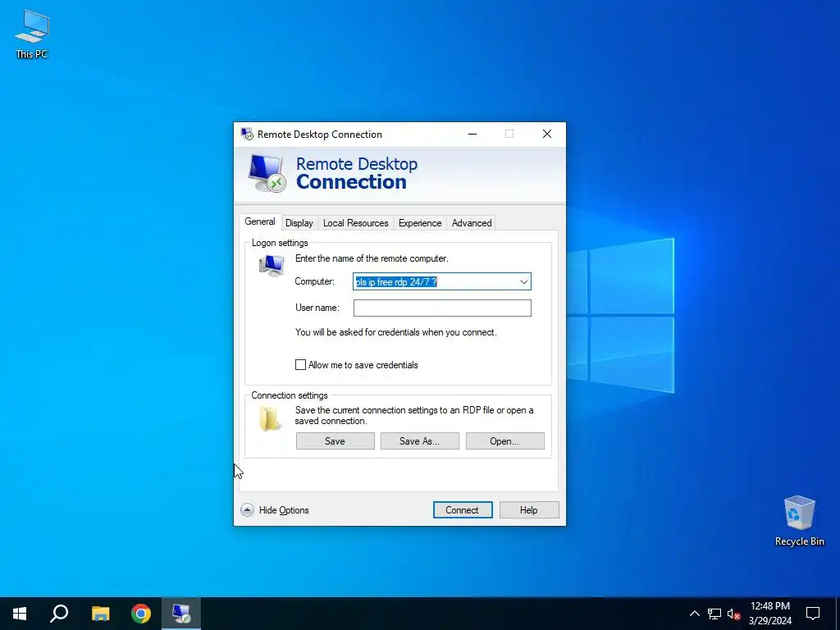Open taskbar search magnifier
The width and height of the screenshot is (840, 630).
point(59,614)
